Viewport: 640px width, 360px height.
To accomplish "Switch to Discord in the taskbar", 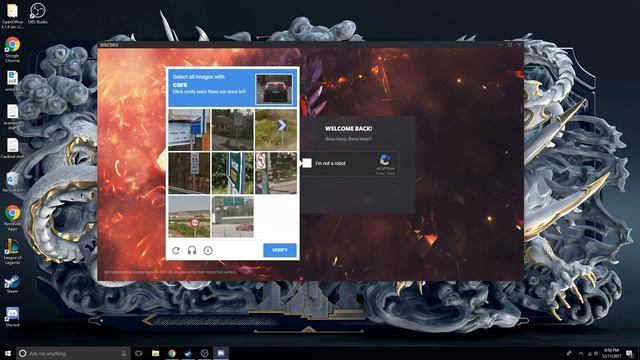I will (x=221, y=353).
